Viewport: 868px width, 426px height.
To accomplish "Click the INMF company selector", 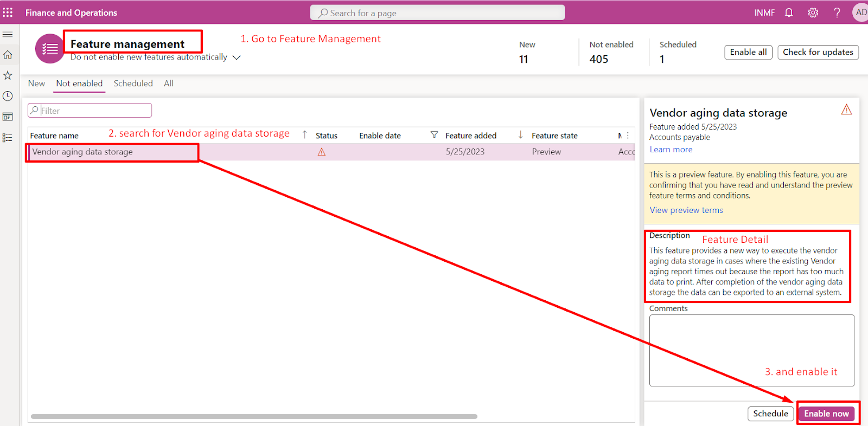I will (x=764, y=12).
